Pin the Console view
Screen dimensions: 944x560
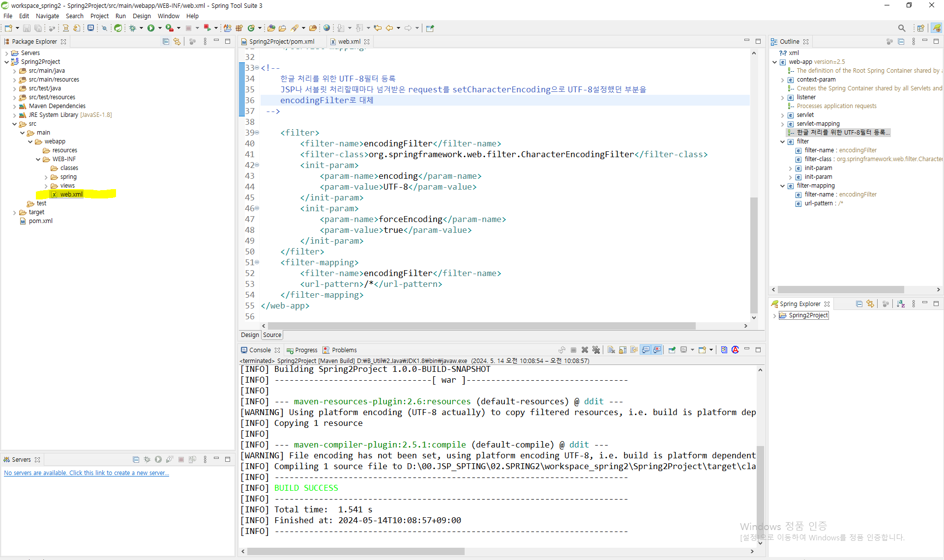[x=672, y=350]
